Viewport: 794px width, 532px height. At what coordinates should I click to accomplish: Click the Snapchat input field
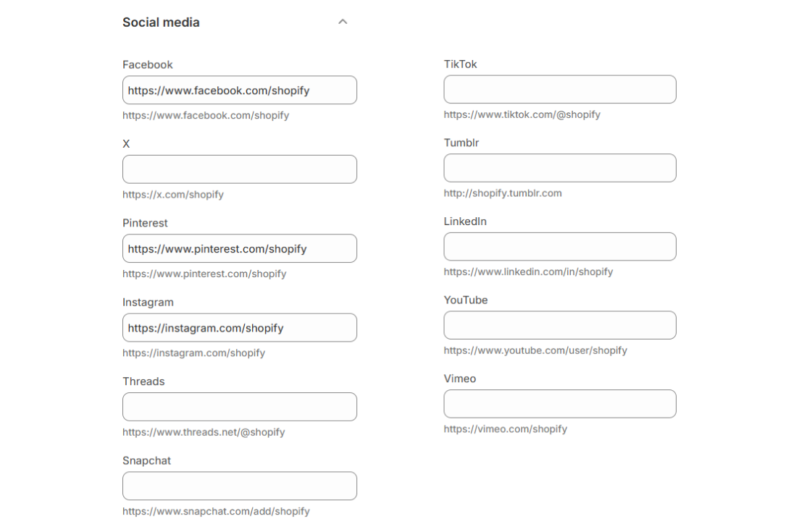239,486
